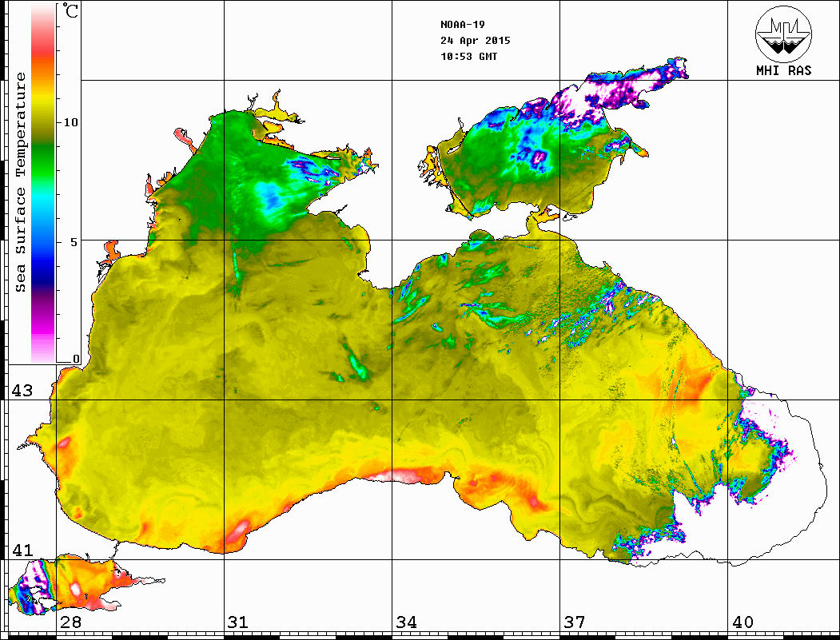Click longitude label '37'
The width and height of the screenshot is (840, 640).
pos(574,622)
